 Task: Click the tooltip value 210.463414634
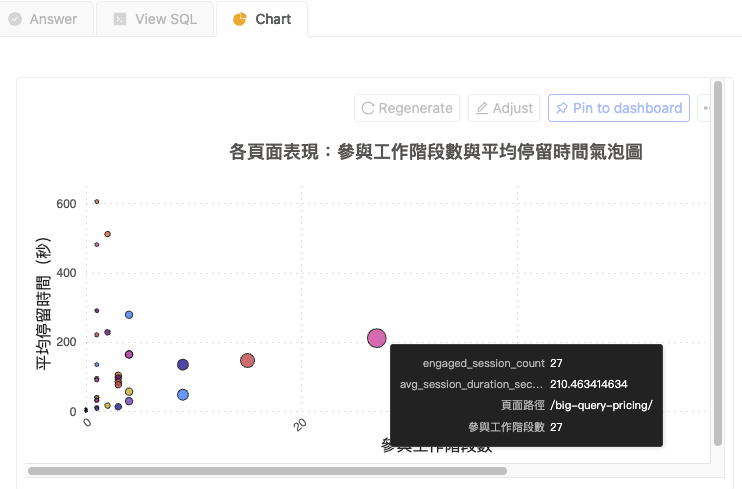point(589,384)
